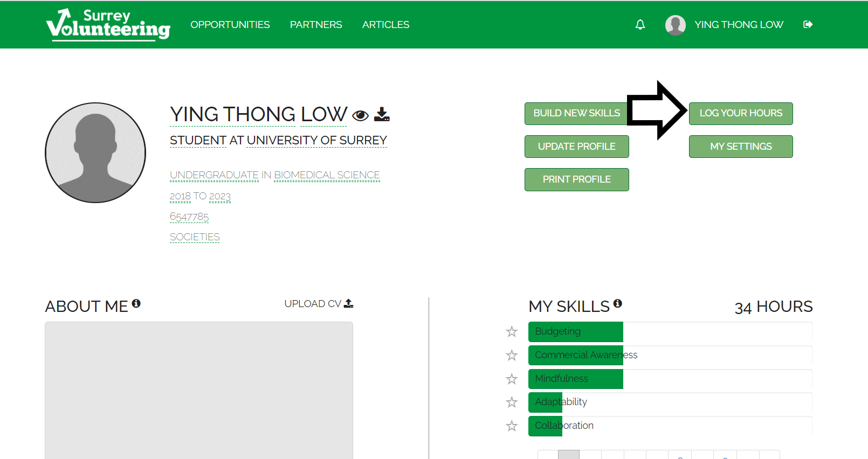This screenshot has height=459, width=868.
Task: Open the Articles menu
Action: 385,25
